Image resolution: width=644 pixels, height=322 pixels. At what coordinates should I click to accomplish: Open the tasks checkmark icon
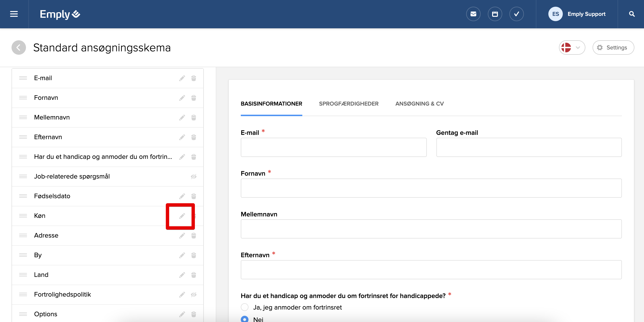click(516, 14)
